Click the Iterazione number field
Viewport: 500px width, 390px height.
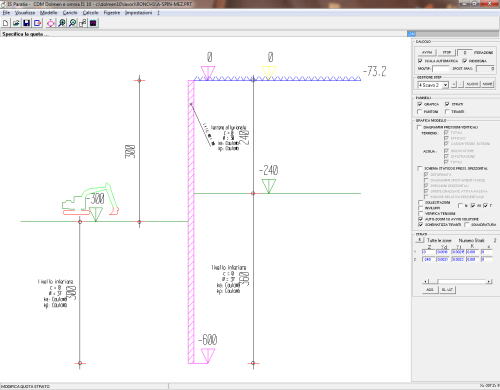pos(464,52)
